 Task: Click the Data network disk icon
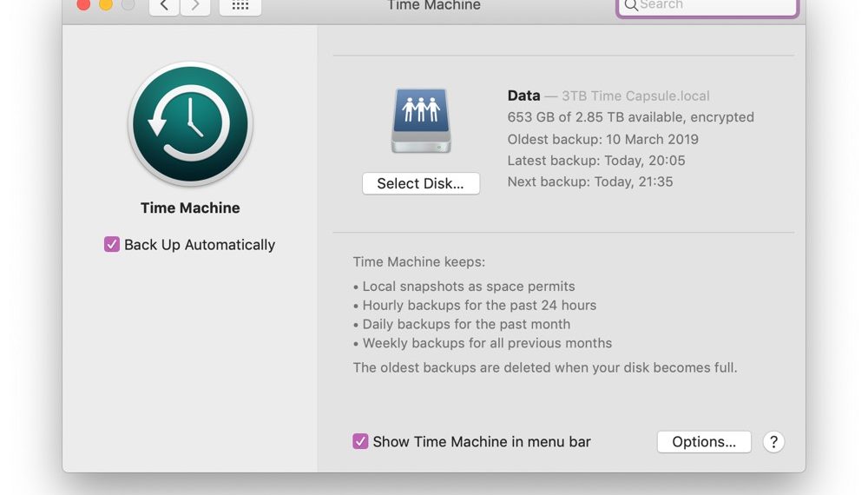click(x=421, y=120)
